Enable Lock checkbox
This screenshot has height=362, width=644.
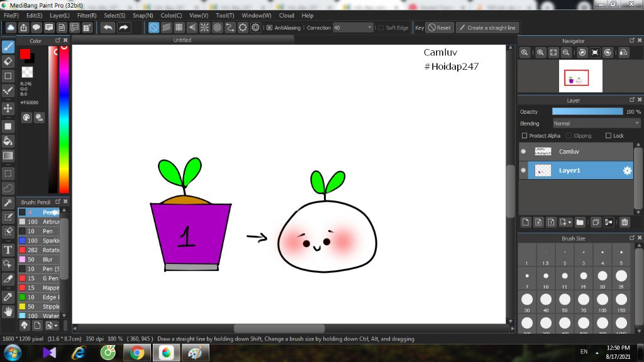point(608,136)
